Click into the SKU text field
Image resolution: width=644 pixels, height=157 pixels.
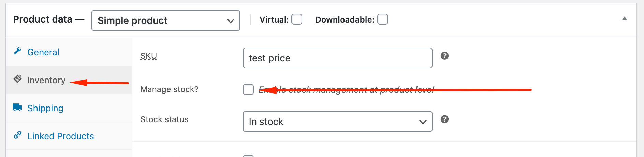click(x=337, y=58)
